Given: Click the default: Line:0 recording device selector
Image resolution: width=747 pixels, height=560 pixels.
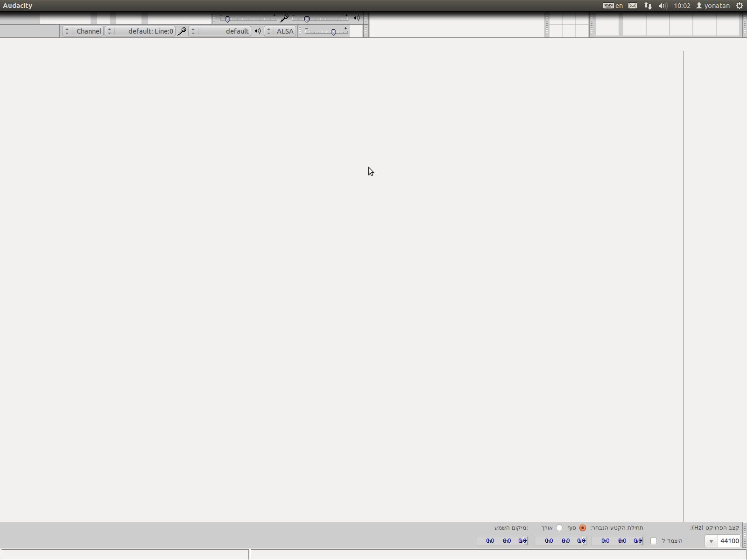Looking at the screenshot, I should point(150,31).
